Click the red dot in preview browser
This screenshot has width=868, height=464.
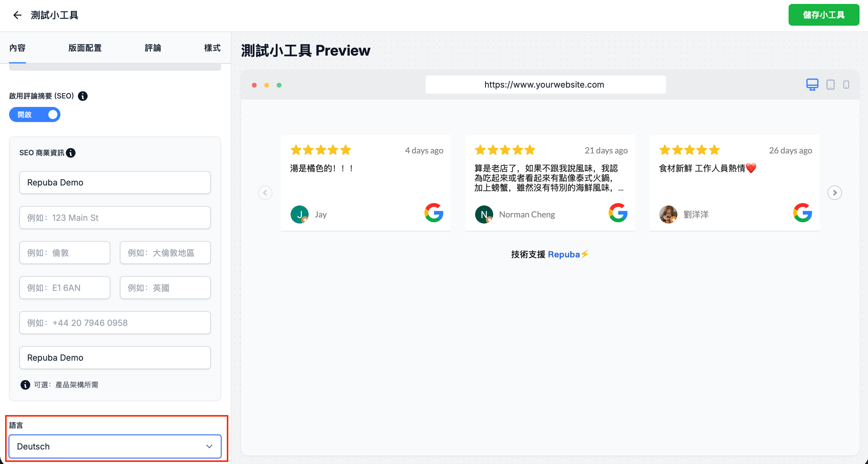[254, 85]
